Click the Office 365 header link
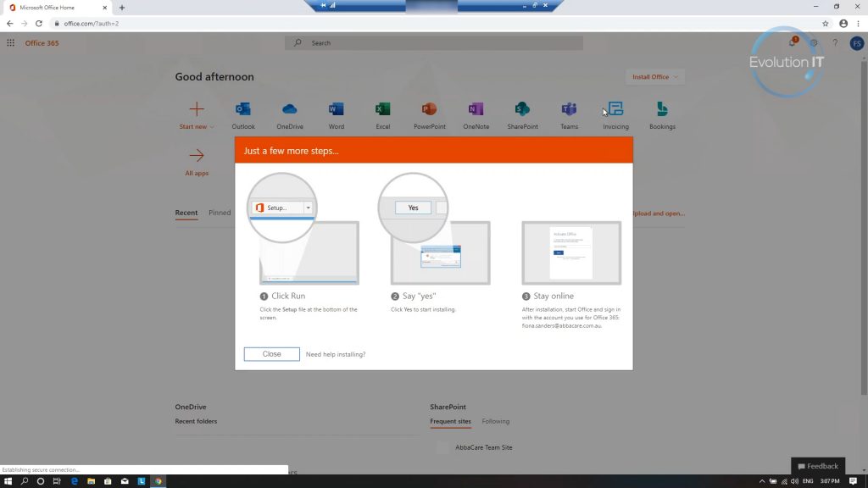This screenshot has height=488, width=868. tap(42, 43)
